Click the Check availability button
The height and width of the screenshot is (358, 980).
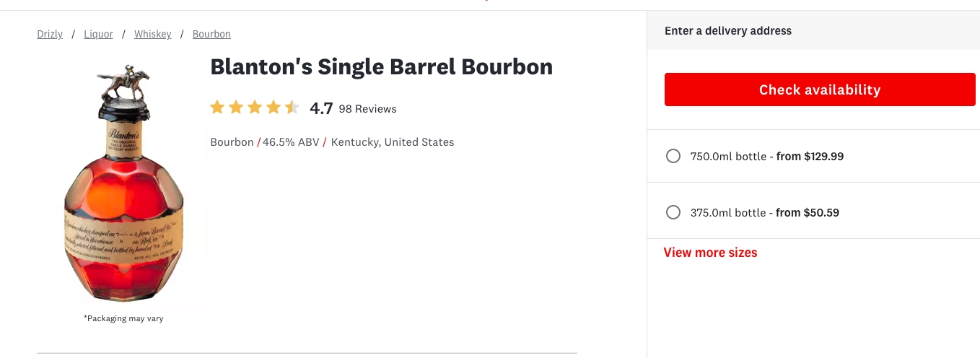[820, 89]
